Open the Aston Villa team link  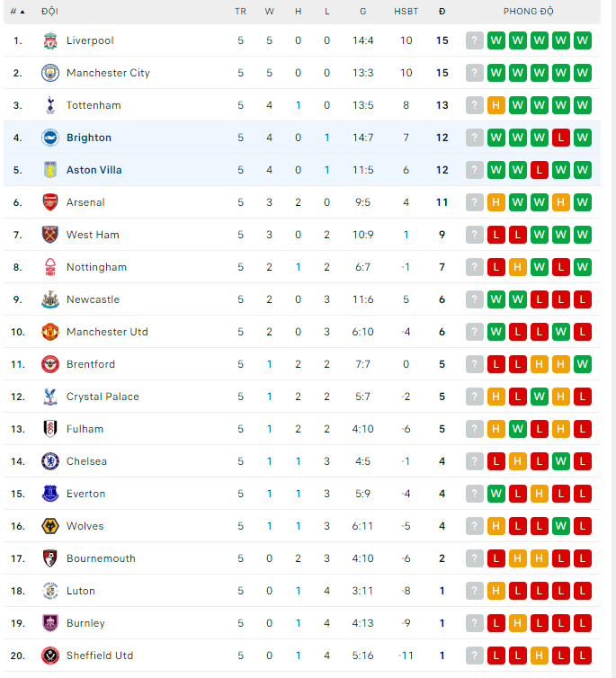(x=94, y=170)
